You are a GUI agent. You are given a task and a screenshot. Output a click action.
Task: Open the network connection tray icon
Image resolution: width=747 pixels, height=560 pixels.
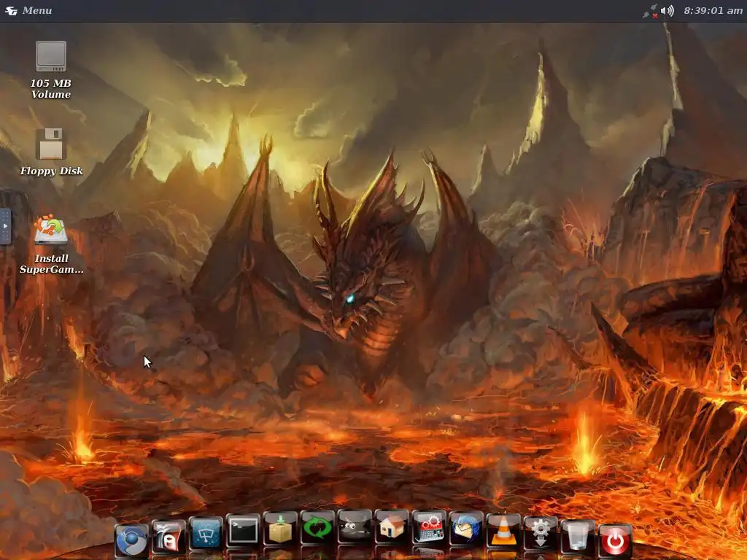point(650,11)
